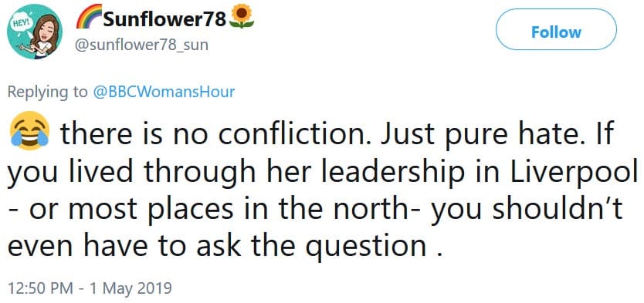Open the Sunflower78 profile avatar
644x303 pixels.
(35, 32)
